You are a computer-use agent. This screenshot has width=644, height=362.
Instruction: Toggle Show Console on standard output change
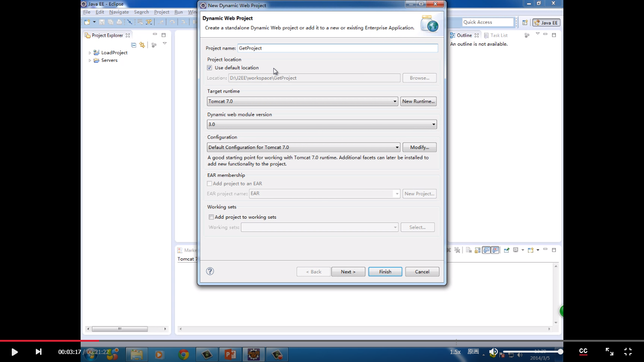tap(486, 250)
